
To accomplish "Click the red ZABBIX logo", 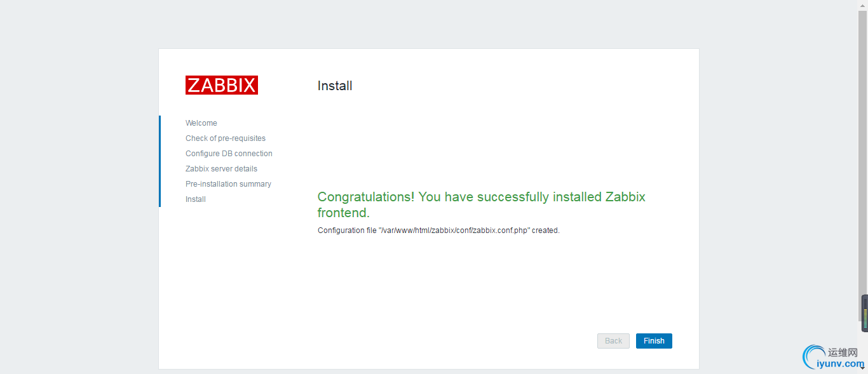I will tap(222, 85).
